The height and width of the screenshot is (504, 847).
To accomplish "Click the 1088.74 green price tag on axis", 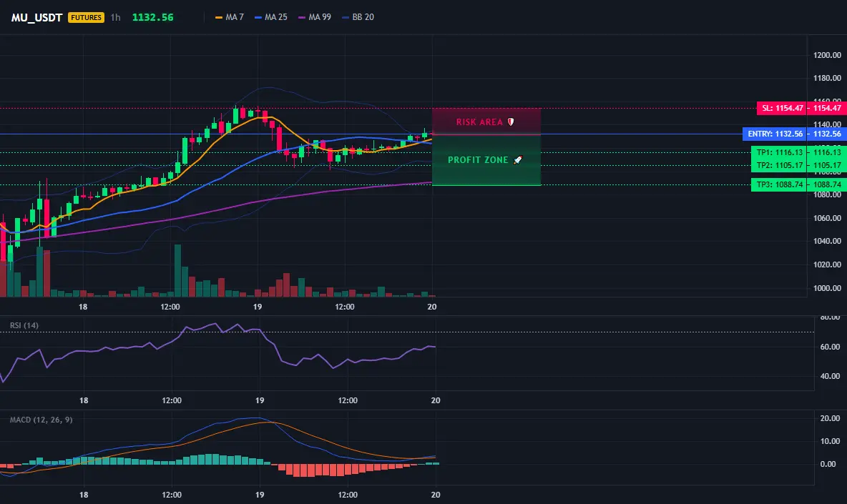I will point(827,184).
